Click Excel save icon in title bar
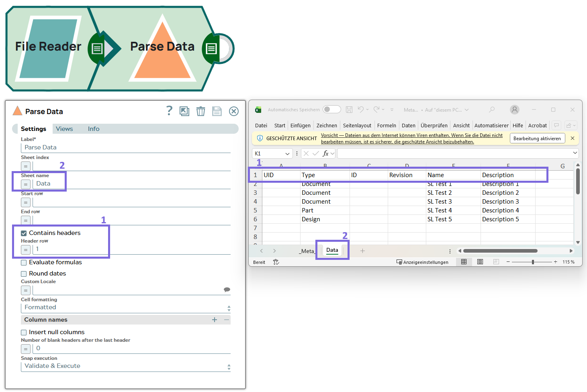 349,109
